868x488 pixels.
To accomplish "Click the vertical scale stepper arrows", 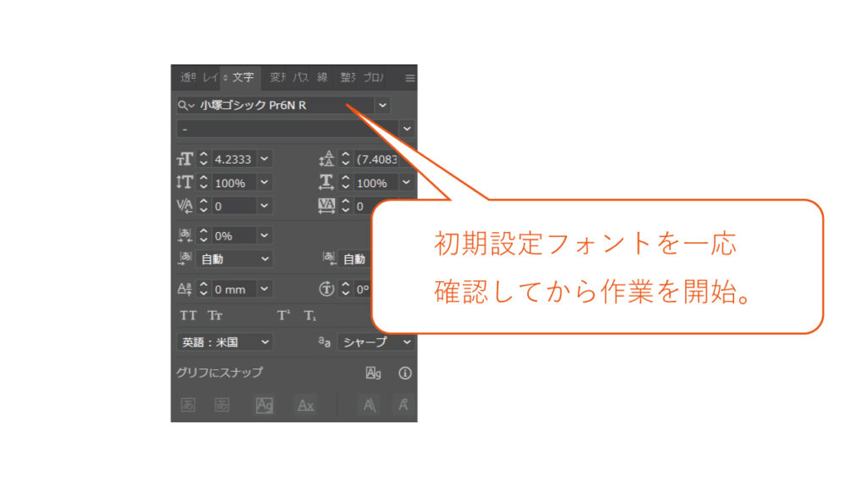I will [x=203, y=183].
